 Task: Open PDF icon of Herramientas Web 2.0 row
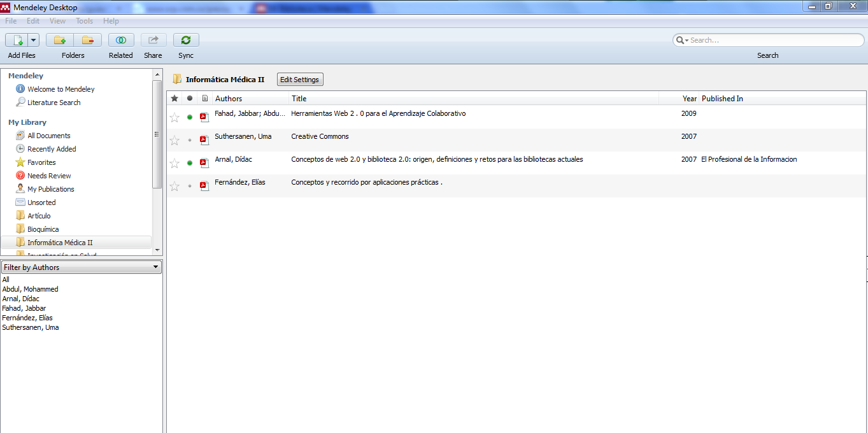(x=204, y=117)
